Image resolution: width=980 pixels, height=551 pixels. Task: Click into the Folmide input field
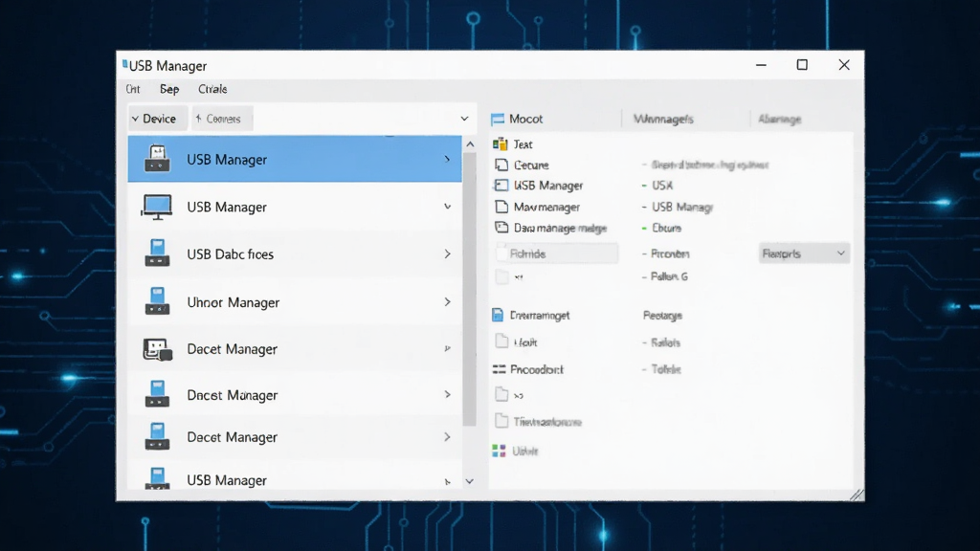coord(556,253)
